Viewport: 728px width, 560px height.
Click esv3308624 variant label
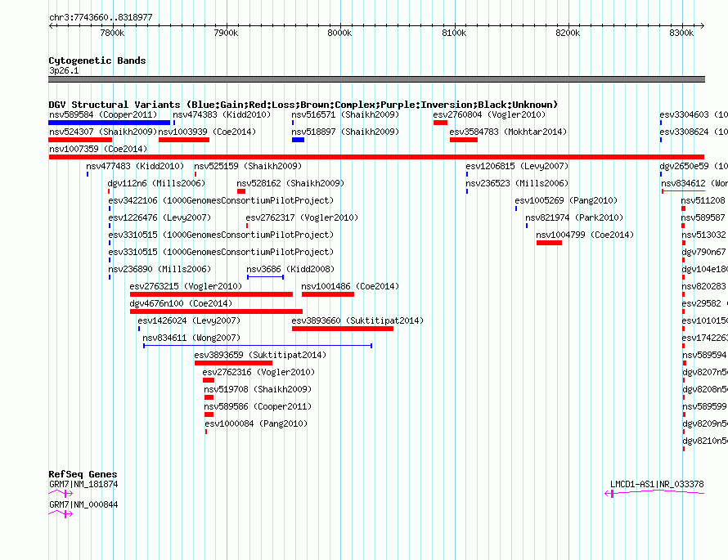pos(694,132)
